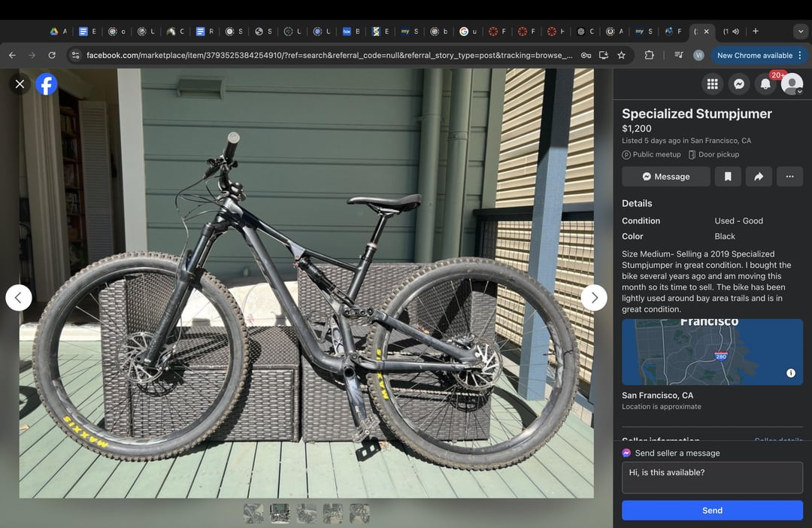Show the next bike photo

[x=594, y=298]
